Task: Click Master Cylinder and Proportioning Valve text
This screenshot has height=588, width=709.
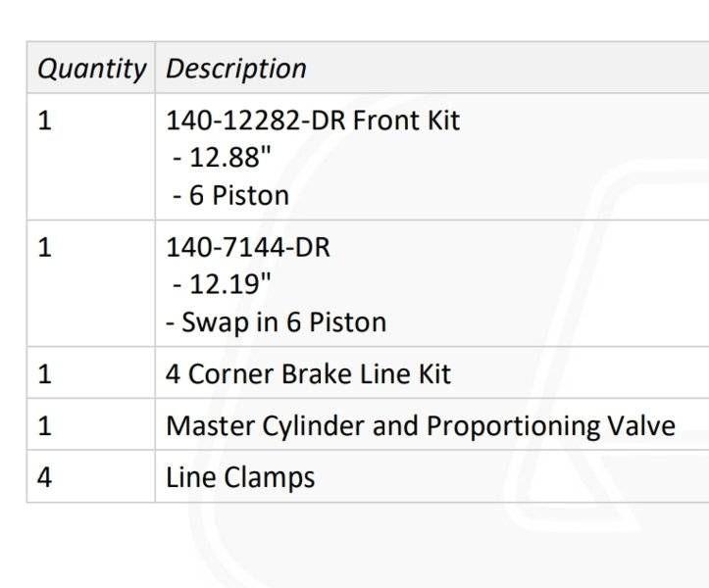Action: click(421, 425)
